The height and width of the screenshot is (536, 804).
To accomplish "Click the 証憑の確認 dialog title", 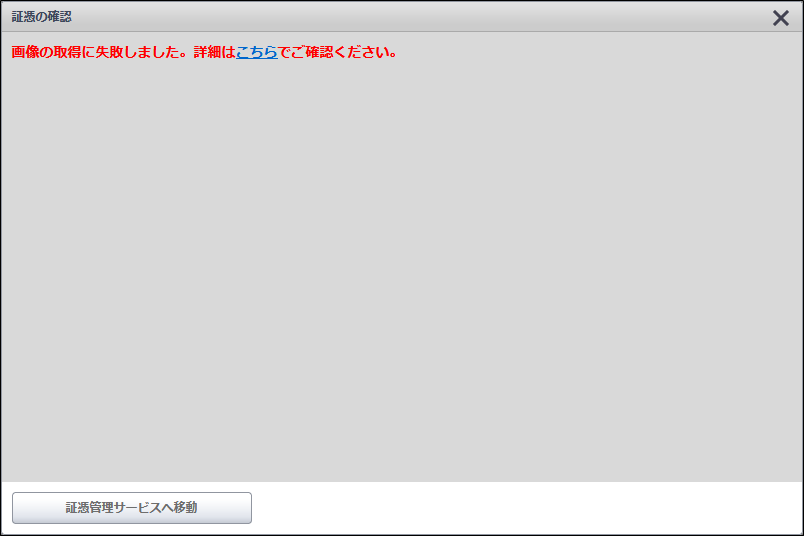I will pyautogui.click(x=42, y=17).
